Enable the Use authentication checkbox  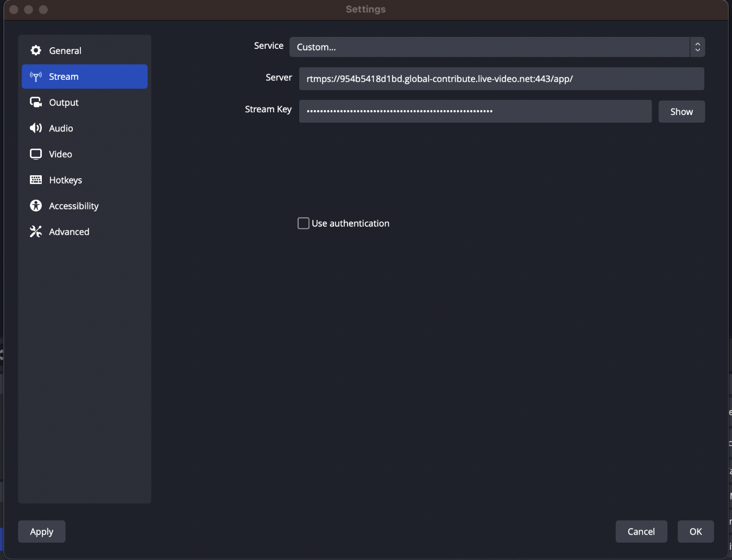coord(303,223)
